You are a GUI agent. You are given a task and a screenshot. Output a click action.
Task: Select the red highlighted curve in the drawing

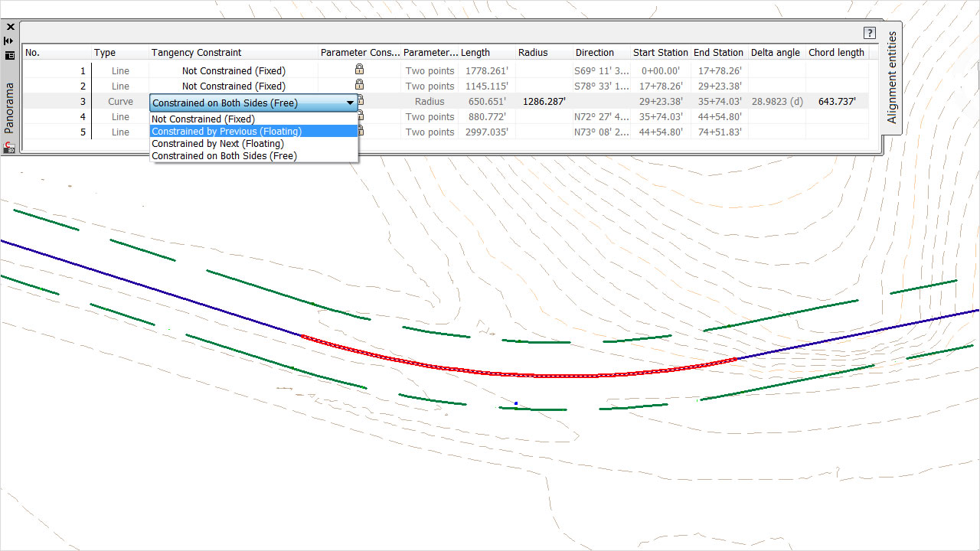pyautogui.click(x=521, y=373)
